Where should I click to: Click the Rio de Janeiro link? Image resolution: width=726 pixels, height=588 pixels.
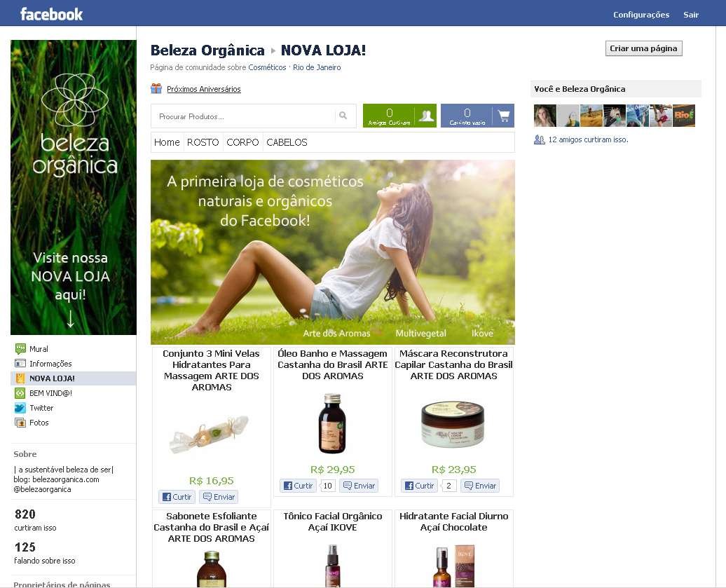pos(317,67)
